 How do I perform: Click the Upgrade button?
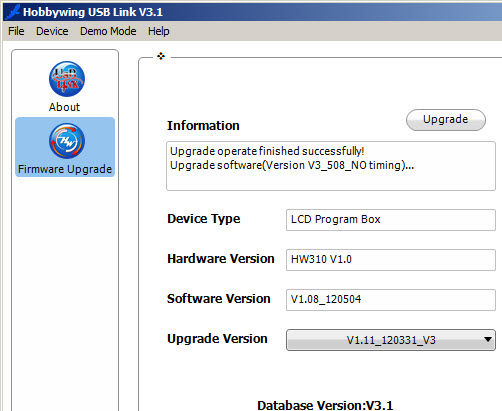pos(446,120)
